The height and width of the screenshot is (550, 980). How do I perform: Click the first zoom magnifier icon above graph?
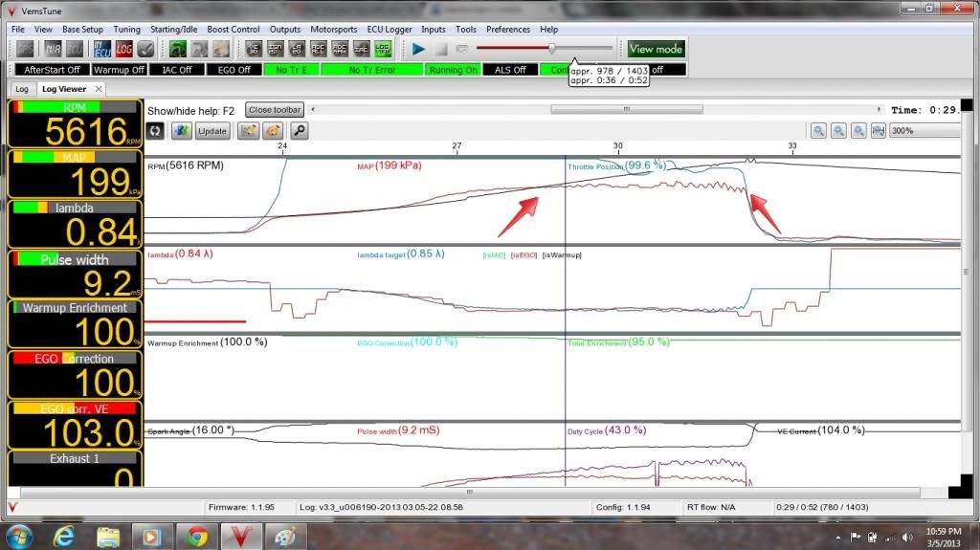[x=819, y=131]
